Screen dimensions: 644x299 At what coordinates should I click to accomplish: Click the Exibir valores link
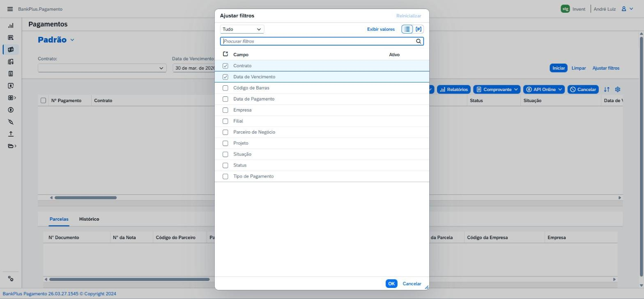point(381,30)
